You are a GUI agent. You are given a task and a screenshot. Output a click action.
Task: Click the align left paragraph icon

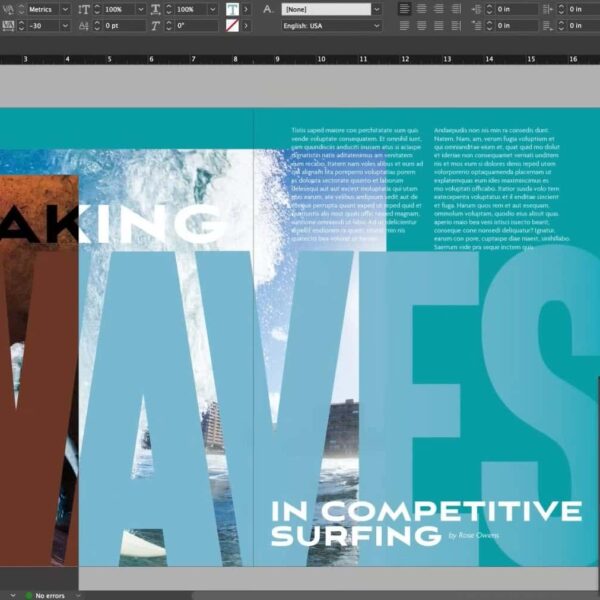[405, 9]
